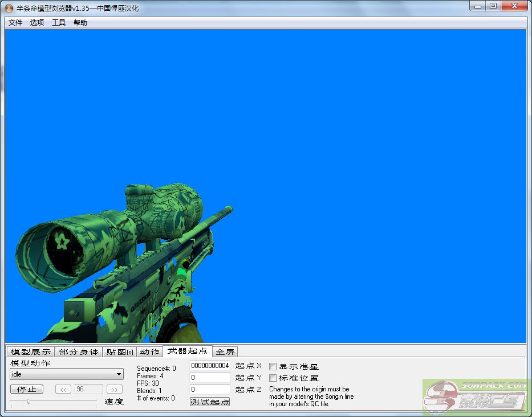Open the 帮助 menu
This screenshot has width=532, height=417.
pos(80,23)
